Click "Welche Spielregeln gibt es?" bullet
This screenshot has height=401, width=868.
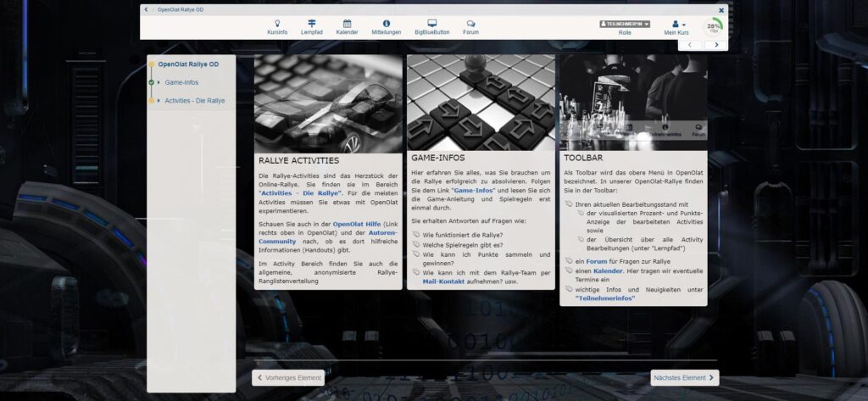pos(462,244)
